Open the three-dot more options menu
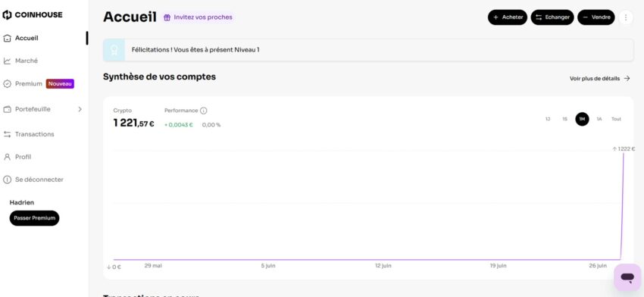Viewport: 644px width, 297px height. [626, 17]
